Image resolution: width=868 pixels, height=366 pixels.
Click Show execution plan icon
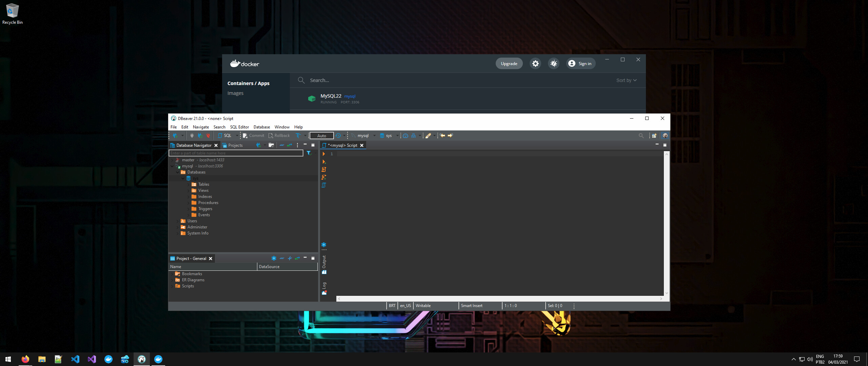point(324,185)
